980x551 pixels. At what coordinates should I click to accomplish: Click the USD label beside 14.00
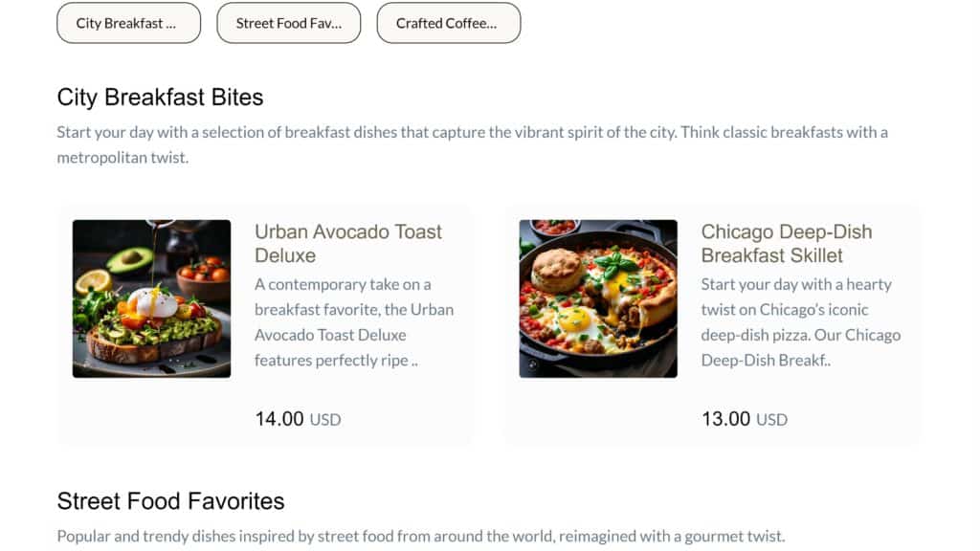tap(325, 420)
